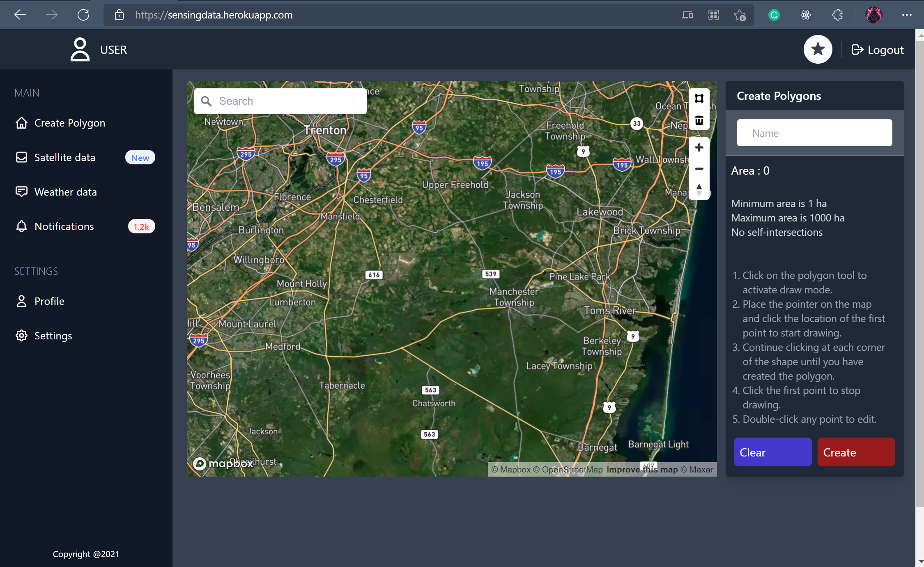Open Notifications in sidebar
This screenshot has height=567, width=924.
pyautogui.click(x=64, y=226)
